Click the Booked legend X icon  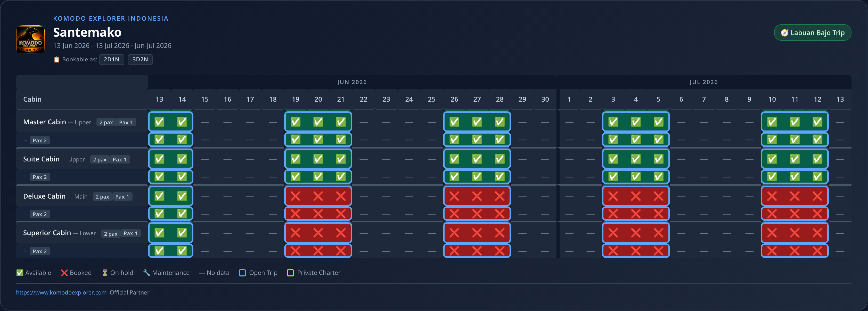pos(64,273)
